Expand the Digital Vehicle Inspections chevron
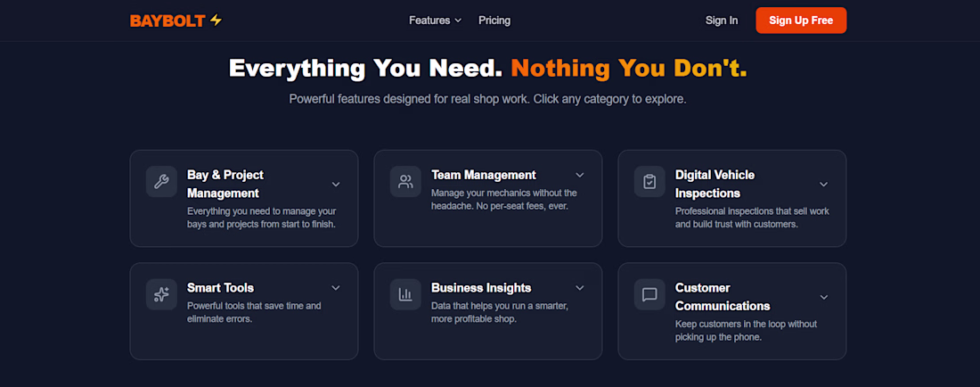The image size is (980, 387). [x=824, y=185]
